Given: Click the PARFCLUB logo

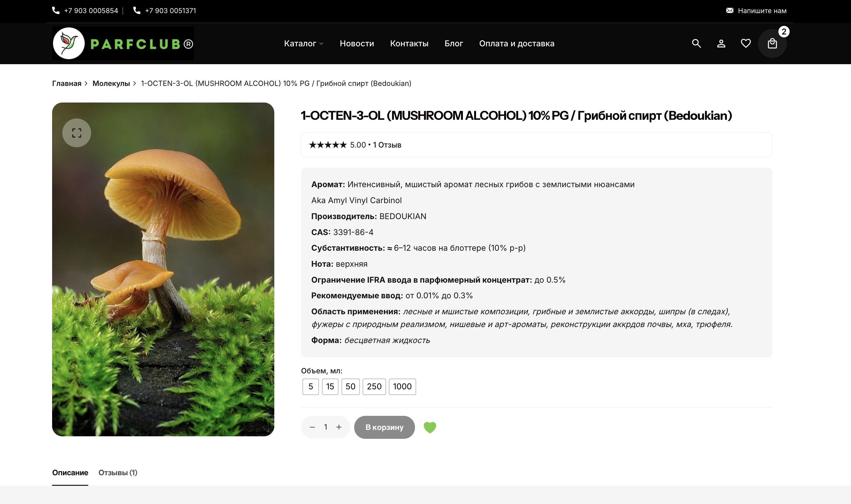Looking at the screenshot, I should coord(122,43).
